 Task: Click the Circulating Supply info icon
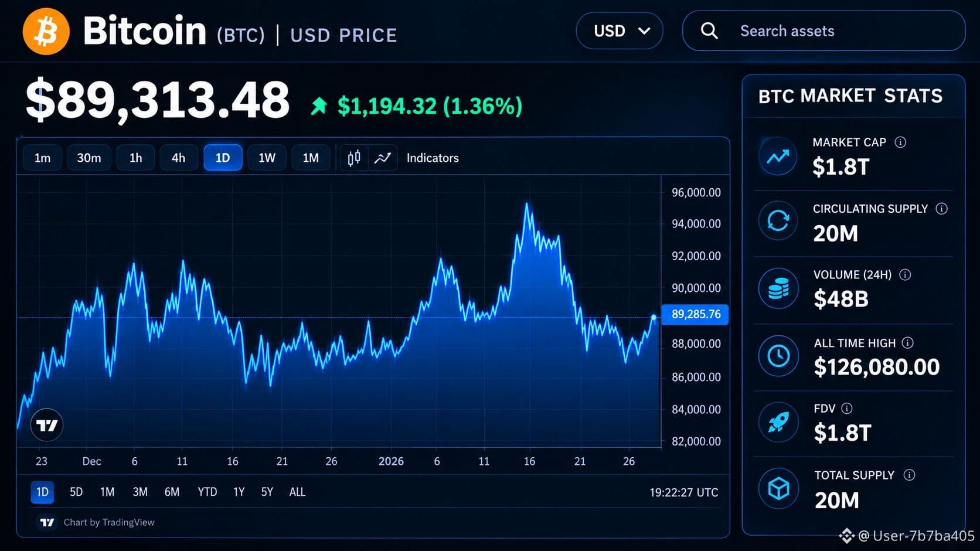tap(941, 209)
